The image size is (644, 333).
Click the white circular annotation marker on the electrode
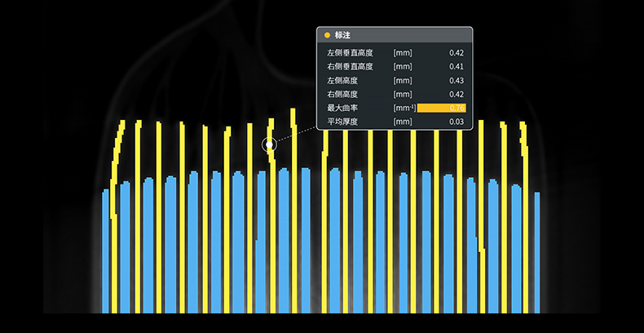click(270, 144)
